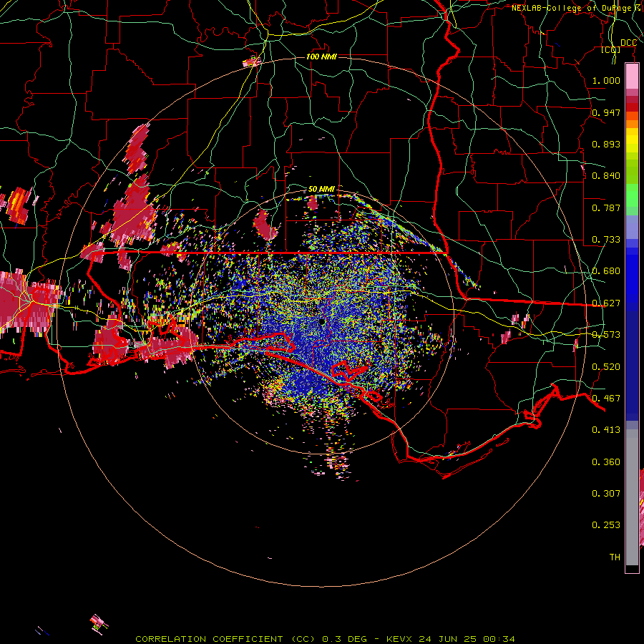Click the '0.787' legend value
Viewport: 644px width, 644px height.
click(606, 208)
